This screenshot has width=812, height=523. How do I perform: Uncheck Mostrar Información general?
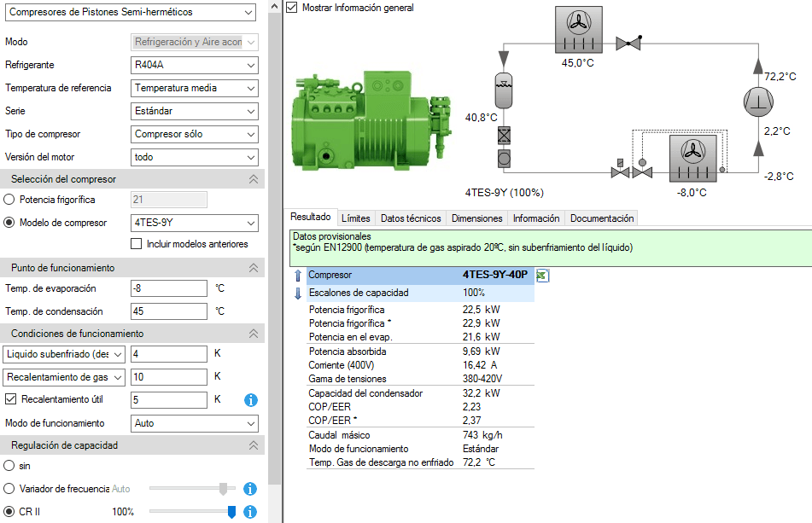292,8
